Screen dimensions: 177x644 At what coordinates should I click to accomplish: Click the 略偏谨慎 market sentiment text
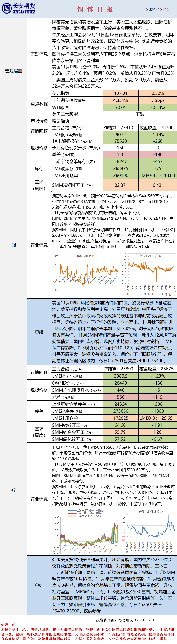click(x=61, y=121)
